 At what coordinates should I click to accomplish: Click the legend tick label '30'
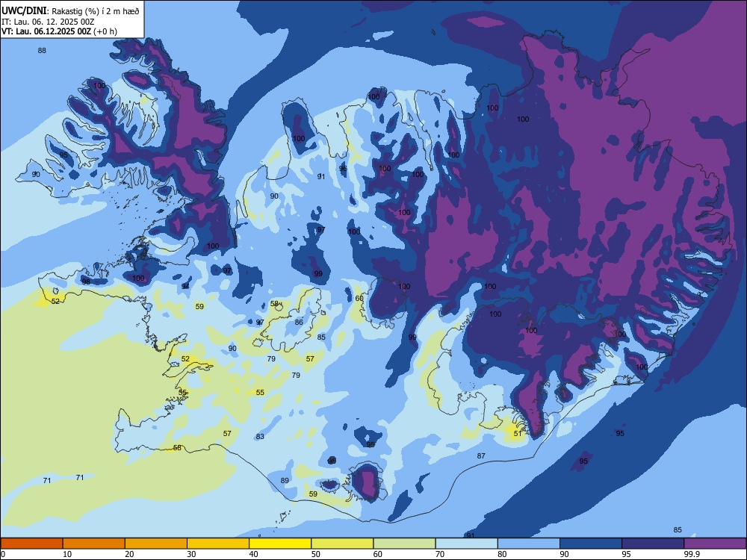click(191, 554)
